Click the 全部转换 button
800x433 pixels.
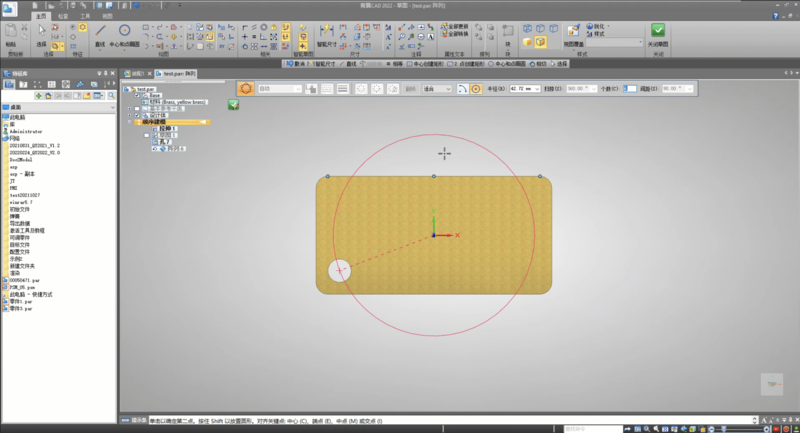point(456,36)
